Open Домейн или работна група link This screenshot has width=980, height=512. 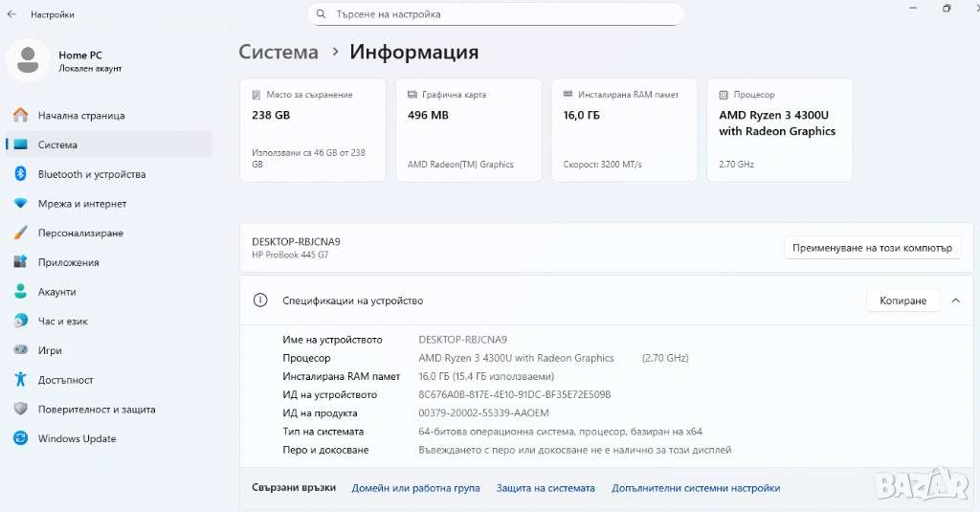[415, 488]
